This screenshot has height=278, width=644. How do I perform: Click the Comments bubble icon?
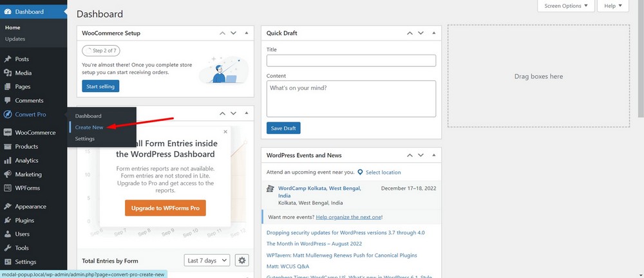pyautogui.click(x=7, y=100)
